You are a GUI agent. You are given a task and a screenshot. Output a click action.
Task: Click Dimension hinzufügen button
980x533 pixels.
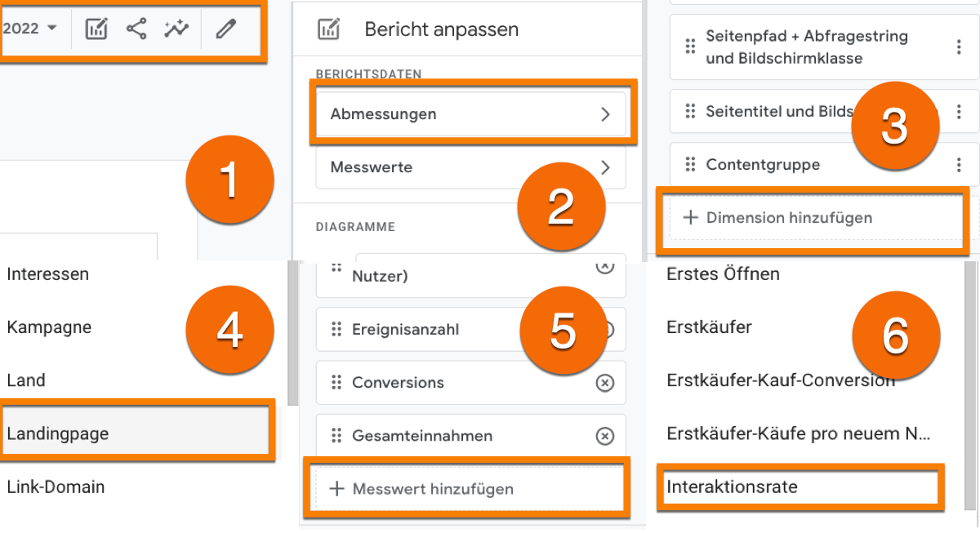[x=813, y=218]
